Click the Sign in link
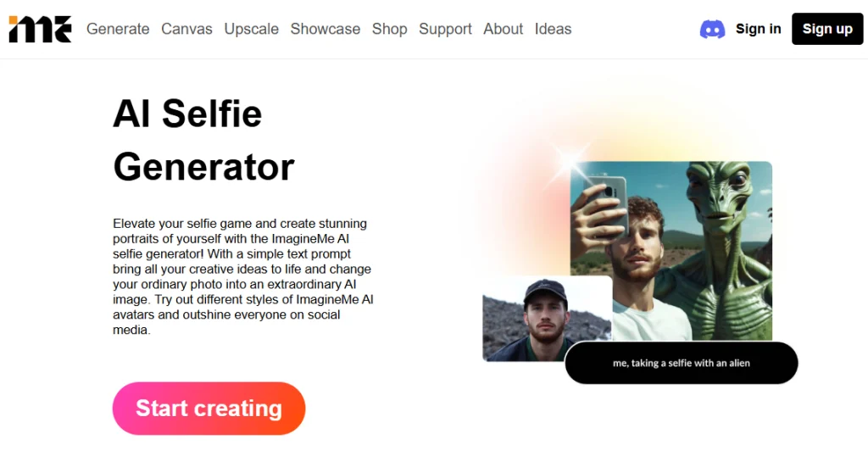The height and width of the screenshot is (467, 868). pyautogui.click(x=759, y=29)
